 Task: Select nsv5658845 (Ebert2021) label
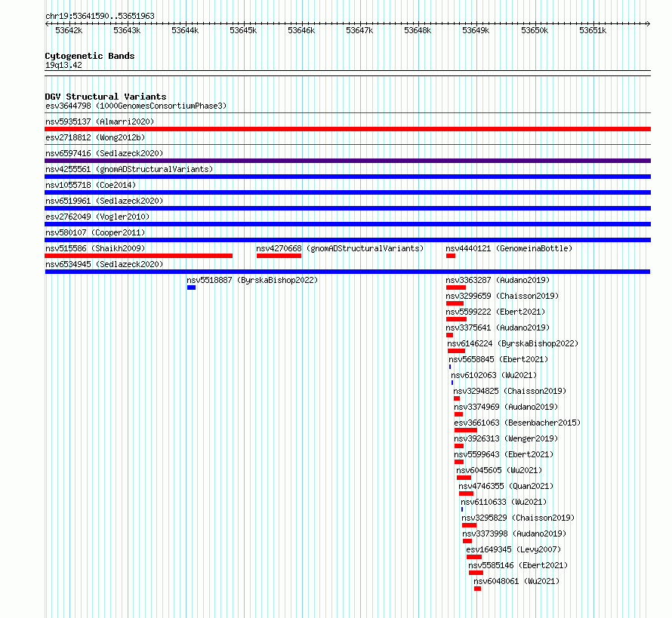tap(498, 359)
